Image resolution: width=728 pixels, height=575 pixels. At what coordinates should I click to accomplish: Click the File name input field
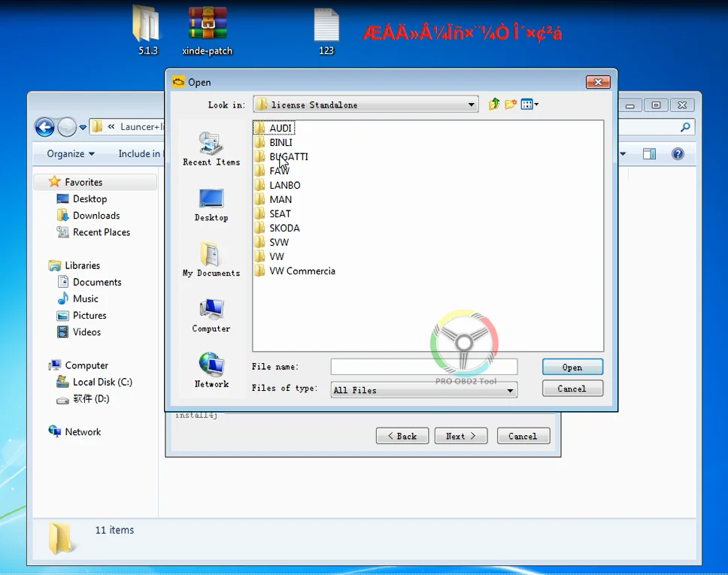coord(424,367)
